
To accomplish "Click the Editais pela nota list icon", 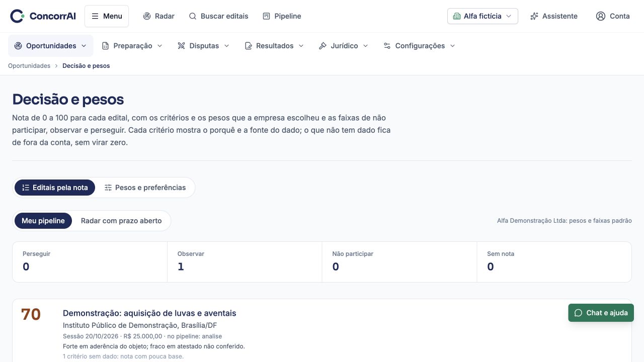I will [26, 188].
